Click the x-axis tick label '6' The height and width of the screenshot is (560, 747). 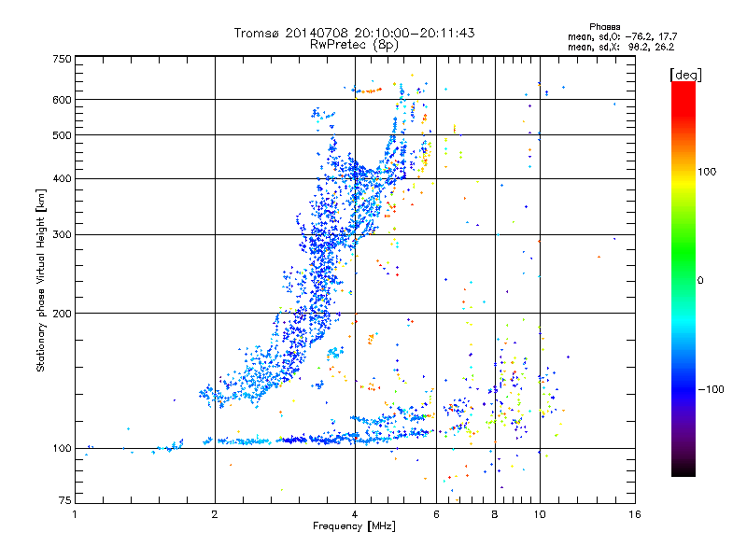(436, 514)
